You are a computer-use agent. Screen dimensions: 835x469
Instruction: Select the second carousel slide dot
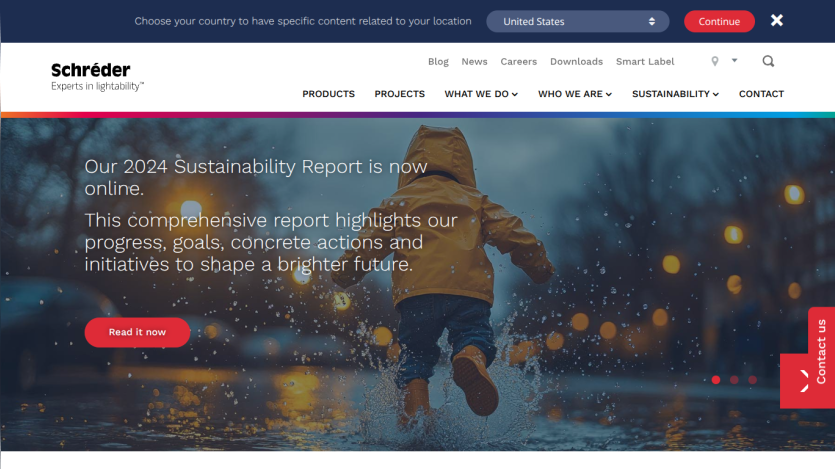coord(734,380)
